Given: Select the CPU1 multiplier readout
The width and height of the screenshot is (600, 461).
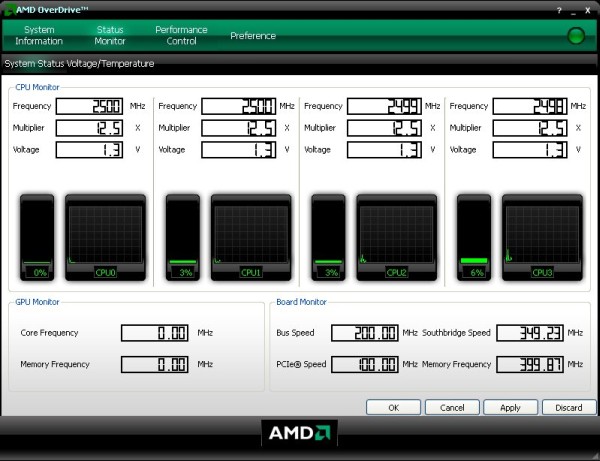Looking at the screenshot, I should pos(238,128).
